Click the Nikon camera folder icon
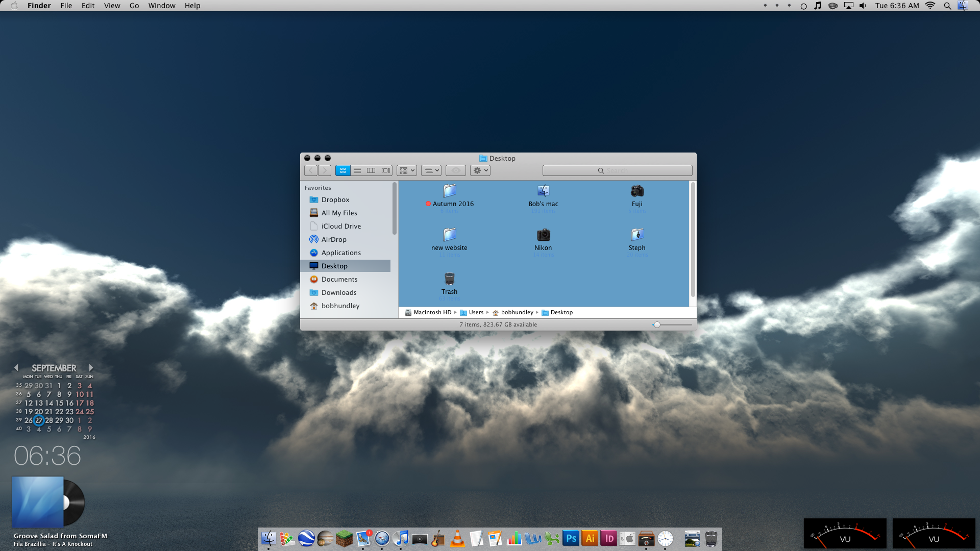 (x=543, y=235)
